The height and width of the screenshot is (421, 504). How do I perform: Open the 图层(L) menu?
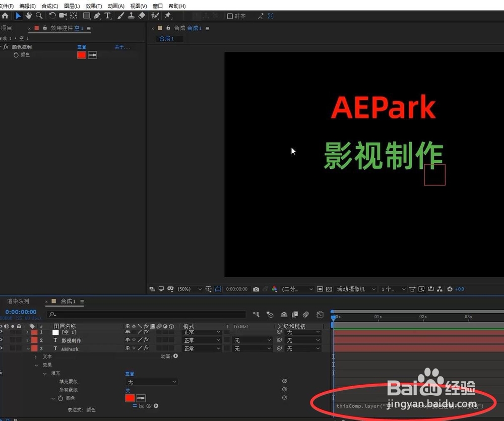[72, 6]
